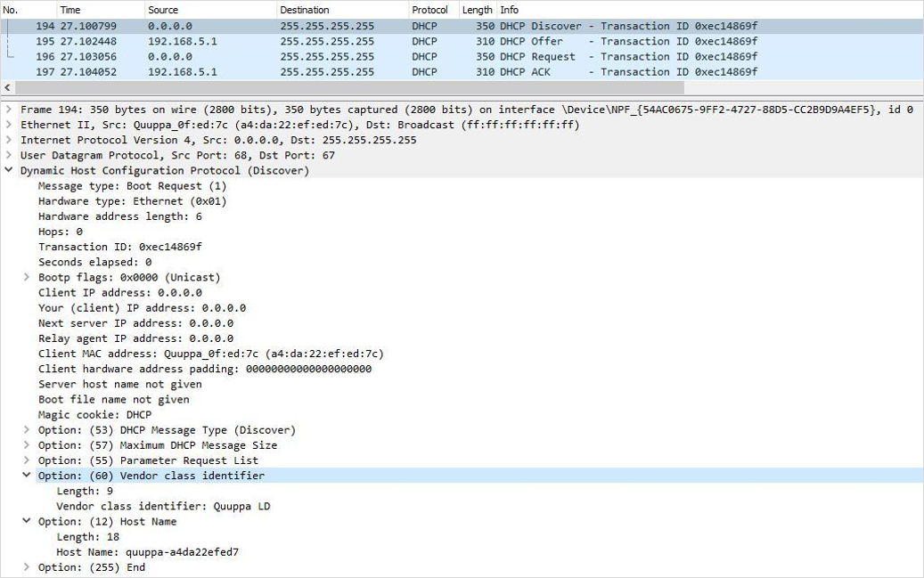Expand Option 55 Parameter Request List
The image size is (924, 578).
[x=27, y=460]
